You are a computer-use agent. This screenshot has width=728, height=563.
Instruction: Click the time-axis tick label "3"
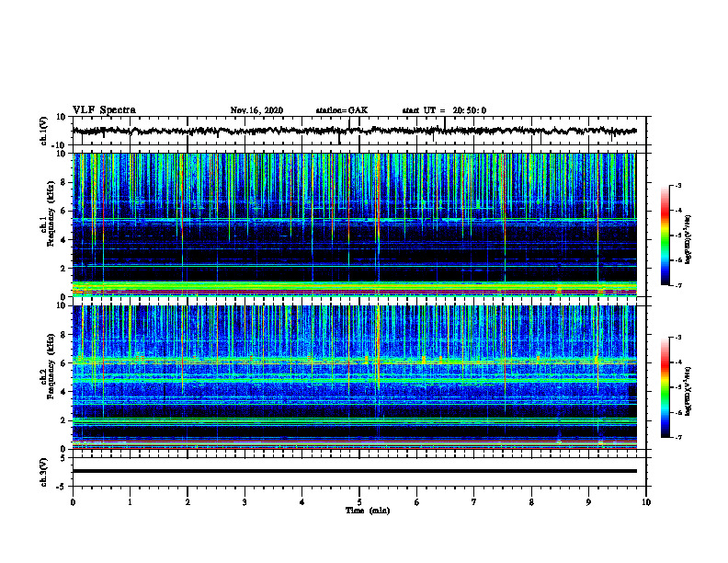pos(245,502)
